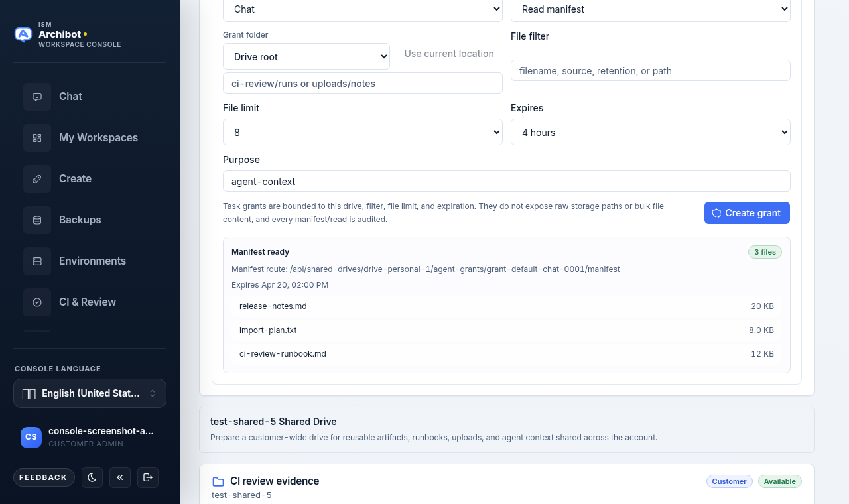This screenshot has width=849, height=504.
Task: Click the 12 KB size value
Action: (x=763, y=354)
